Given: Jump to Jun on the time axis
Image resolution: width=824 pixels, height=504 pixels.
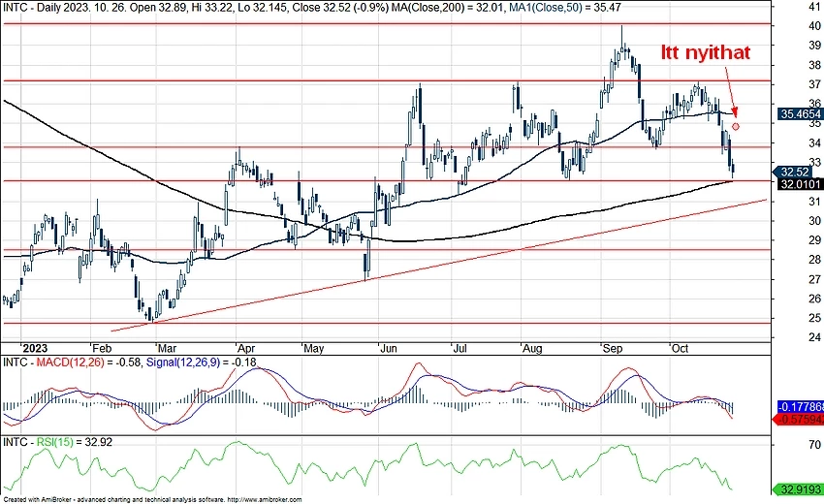Looking at the screenshot, I should 390,346.
